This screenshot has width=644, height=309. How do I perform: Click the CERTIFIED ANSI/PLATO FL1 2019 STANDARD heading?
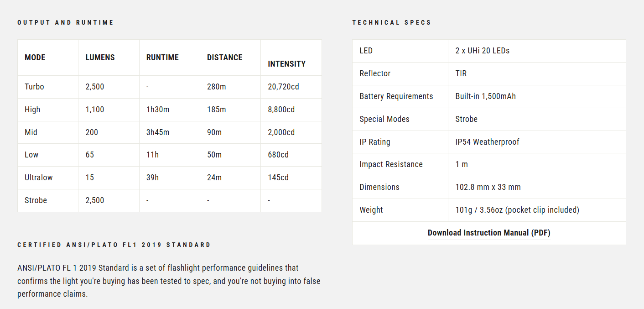[x=114, y=245]
